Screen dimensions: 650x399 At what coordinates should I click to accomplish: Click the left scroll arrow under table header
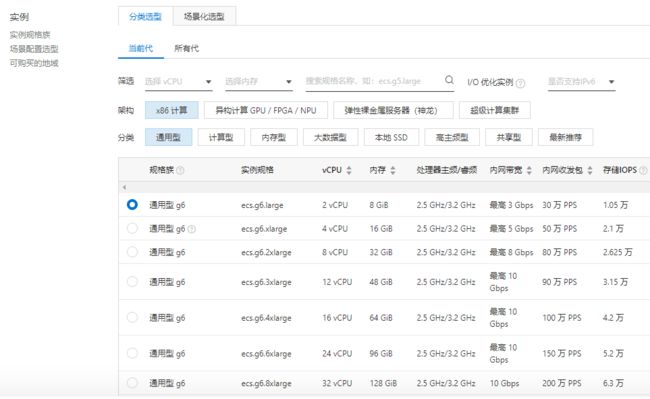[124, 187]
